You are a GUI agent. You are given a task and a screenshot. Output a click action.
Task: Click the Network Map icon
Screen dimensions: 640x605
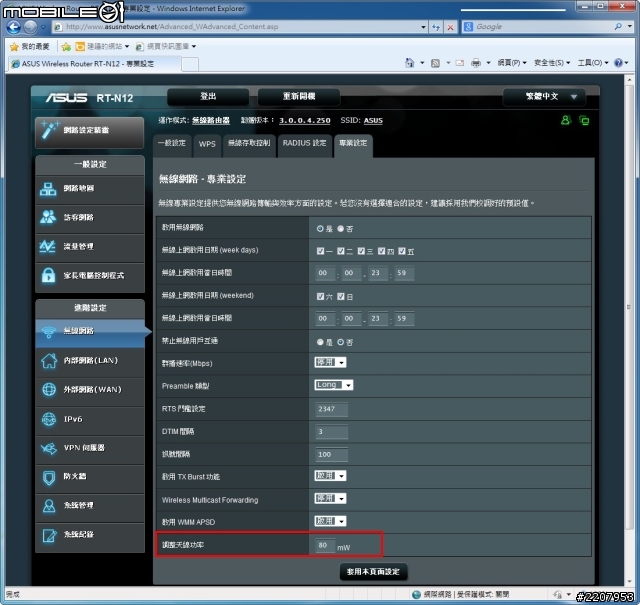[x=49, y=189]
